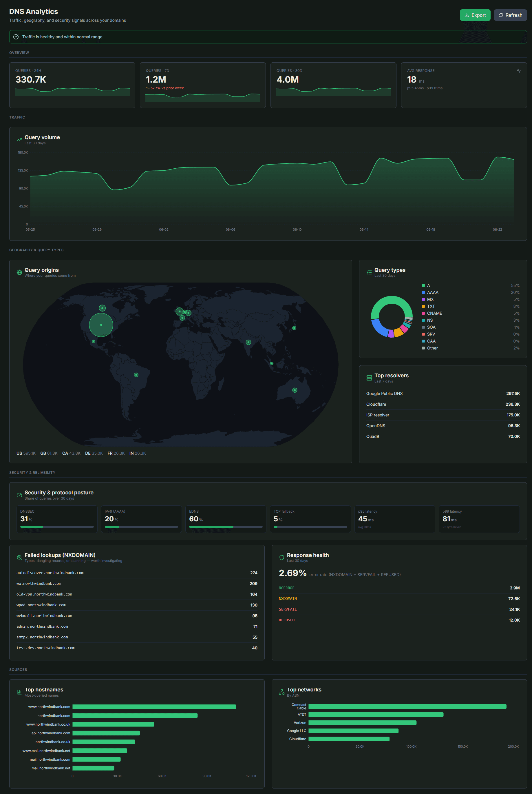The width and height of the screenshot is (532, 794).
Task: Click the activity pulse icon in Avg Response card
Action: click(x=518, y=71)
